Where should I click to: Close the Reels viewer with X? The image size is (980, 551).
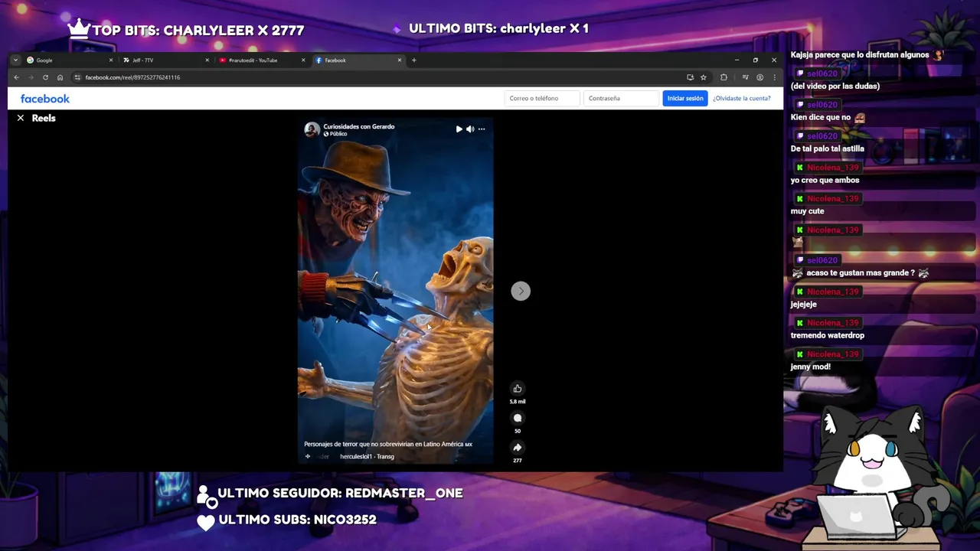tap(21, 118)
